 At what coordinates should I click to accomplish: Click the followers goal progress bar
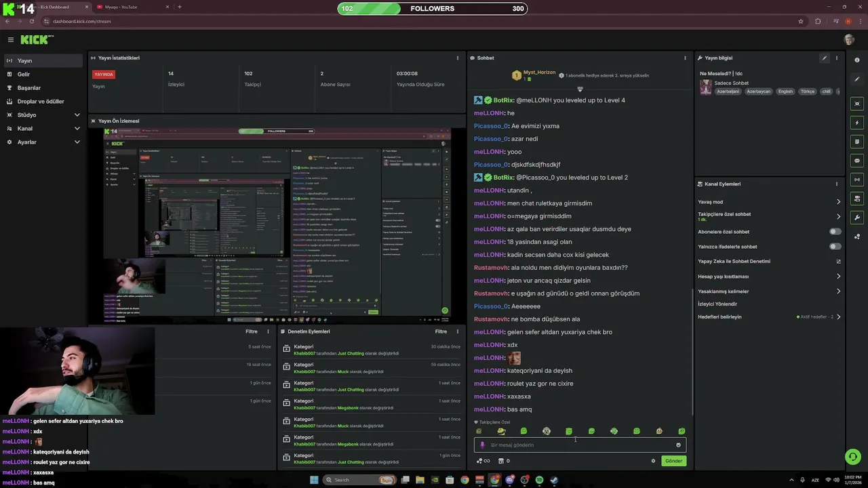433,9
